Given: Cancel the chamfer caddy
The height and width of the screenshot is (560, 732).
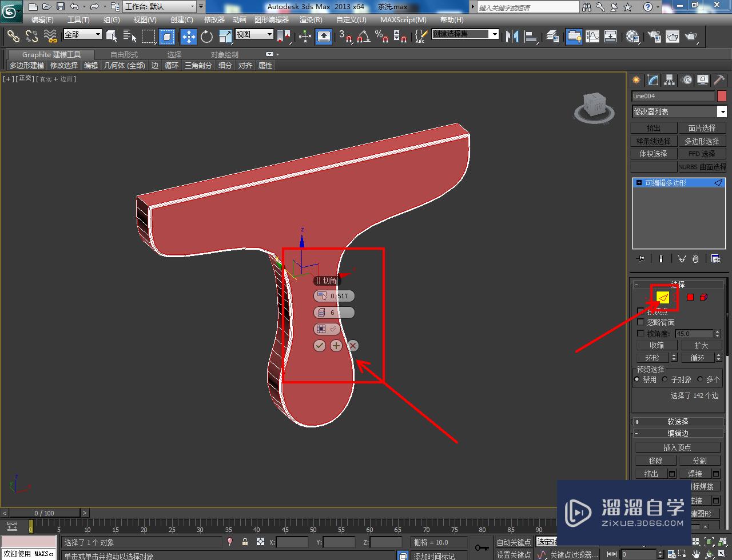Looking at the screenshot, I should coord(353,346).
